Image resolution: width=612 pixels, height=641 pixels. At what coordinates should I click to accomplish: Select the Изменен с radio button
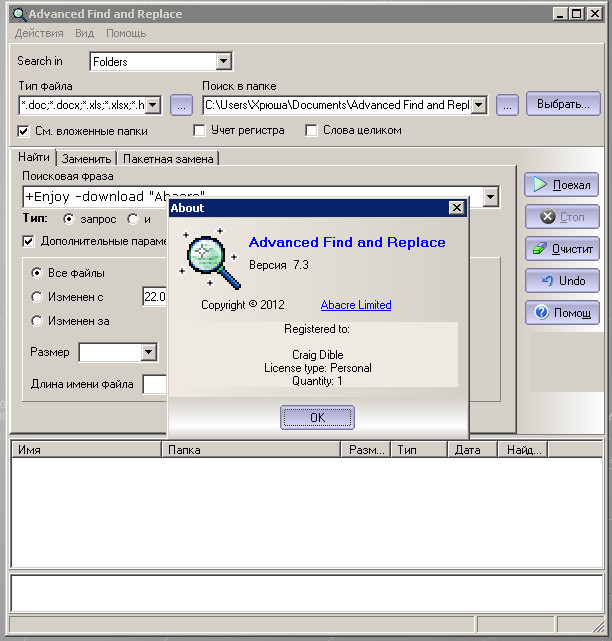(x=37, y=297)
